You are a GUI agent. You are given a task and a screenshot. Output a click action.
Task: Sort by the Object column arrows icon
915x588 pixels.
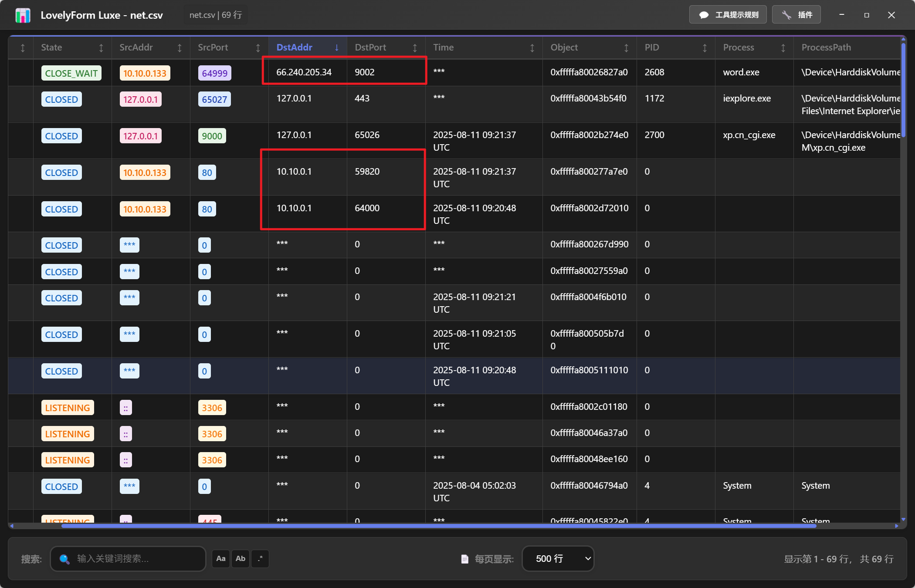tap(626, 48)
